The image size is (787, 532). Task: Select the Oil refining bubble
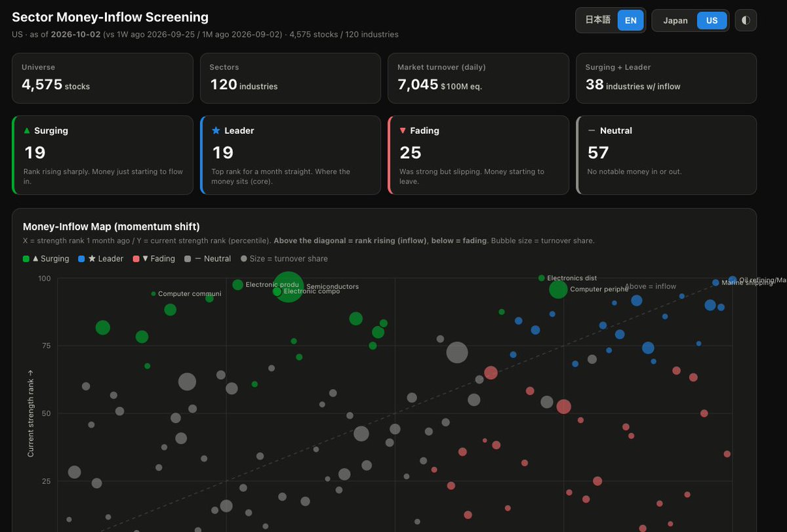[x=733, y=280]
